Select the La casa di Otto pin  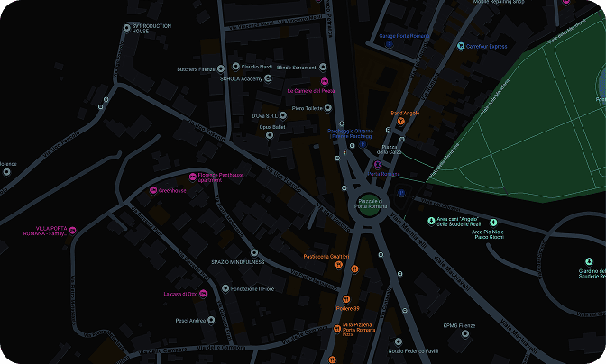pos(203,294)
